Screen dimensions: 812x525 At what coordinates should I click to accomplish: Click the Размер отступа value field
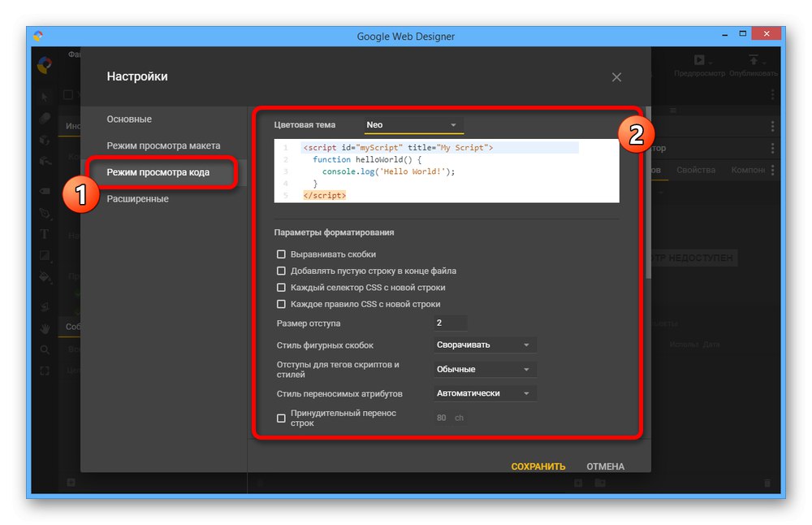[x=451, y=323]
